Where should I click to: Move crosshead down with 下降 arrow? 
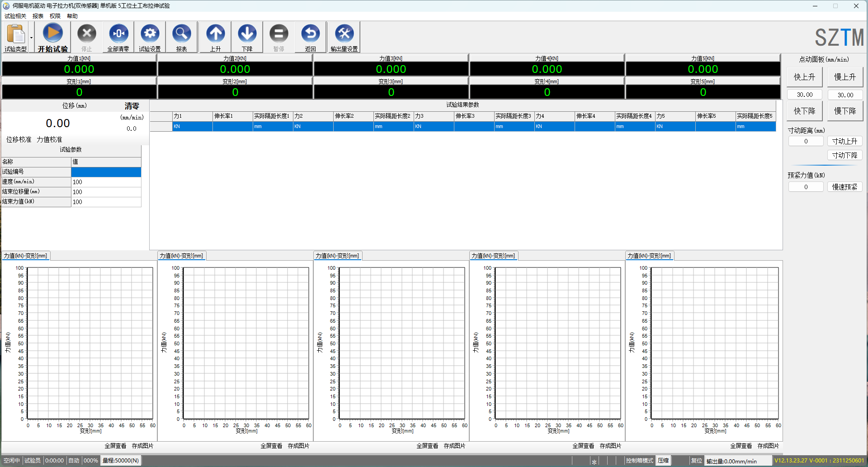point(247,37)
